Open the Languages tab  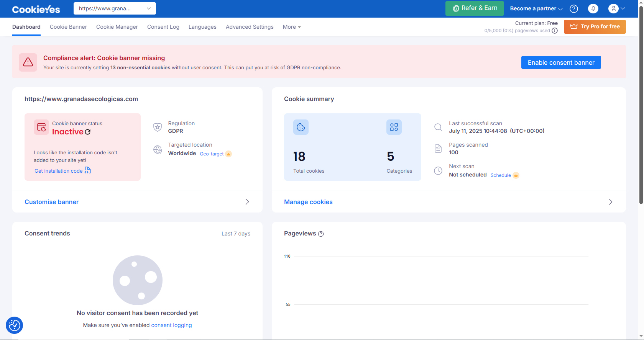point(202,27)
